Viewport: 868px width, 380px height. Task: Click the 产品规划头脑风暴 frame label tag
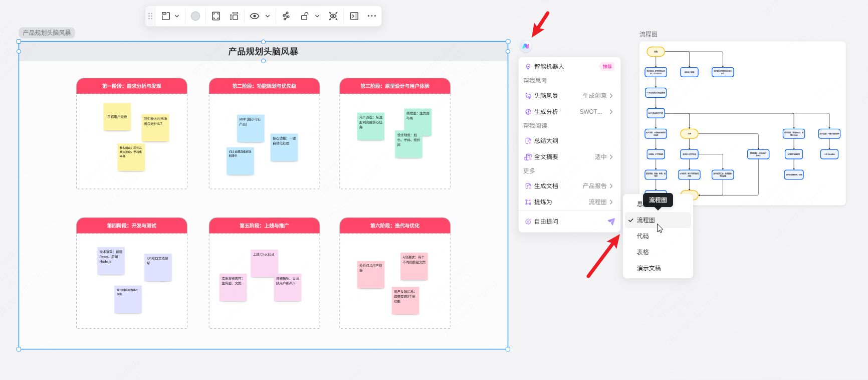pyautogui.click(x=47, y=33)
